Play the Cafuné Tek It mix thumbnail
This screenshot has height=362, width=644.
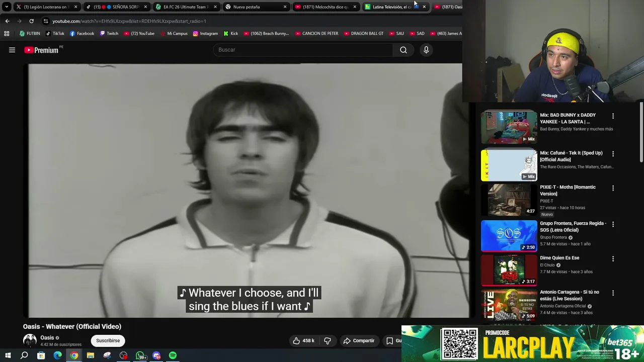click(509, 165)
